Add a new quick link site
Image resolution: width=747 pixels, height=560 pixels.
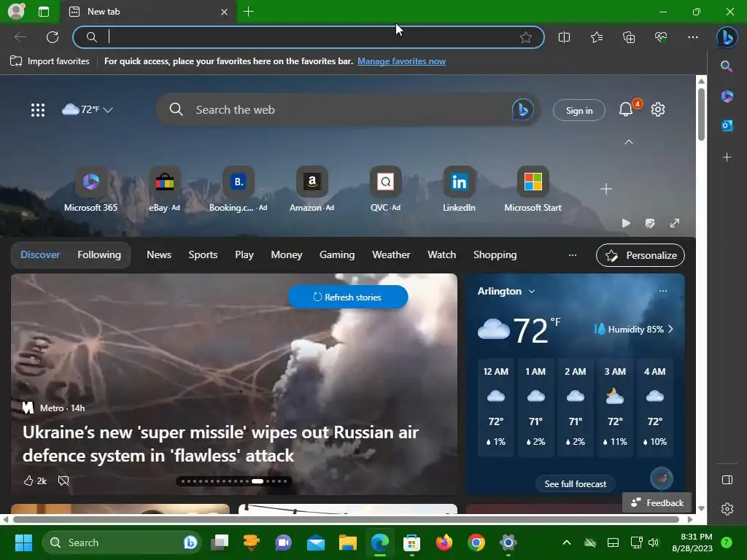[606, 189]
